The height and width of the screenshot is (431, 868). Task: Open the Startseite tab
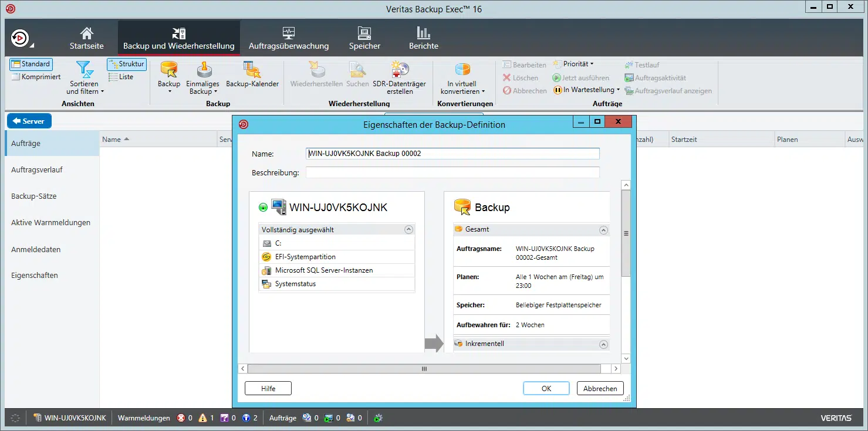click(87, 38)
